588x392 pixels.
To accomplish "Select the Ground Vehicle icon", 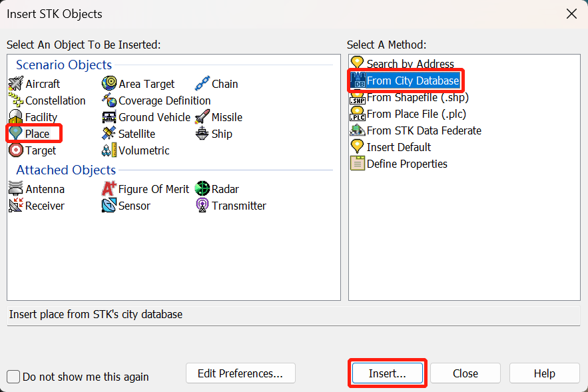I will point(109,117).
